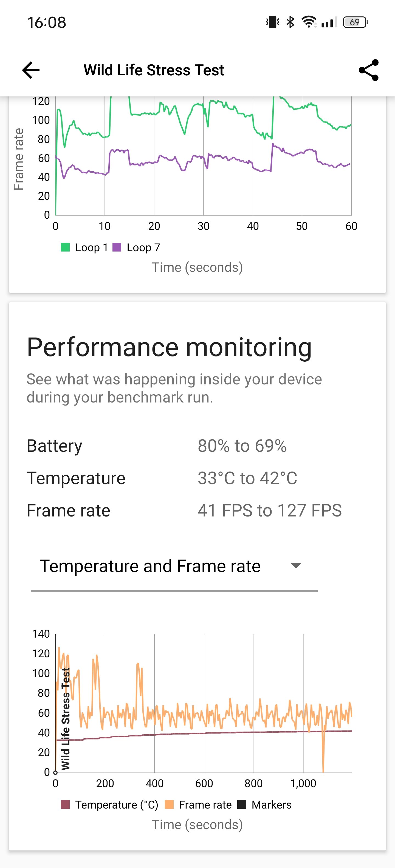Tap the battery indicator in status bar
395x868 pixels.
[x=355, y=22]
